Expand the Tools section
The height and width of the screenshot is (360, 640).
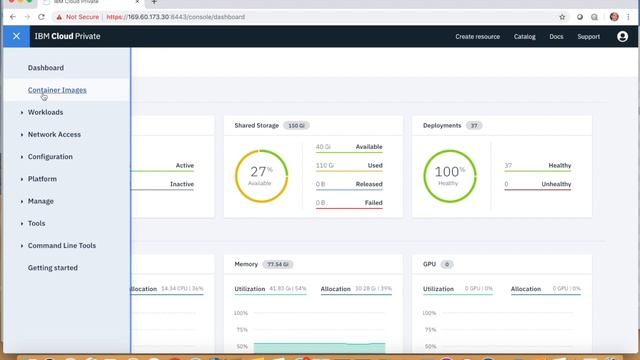[x=36, y=223]
